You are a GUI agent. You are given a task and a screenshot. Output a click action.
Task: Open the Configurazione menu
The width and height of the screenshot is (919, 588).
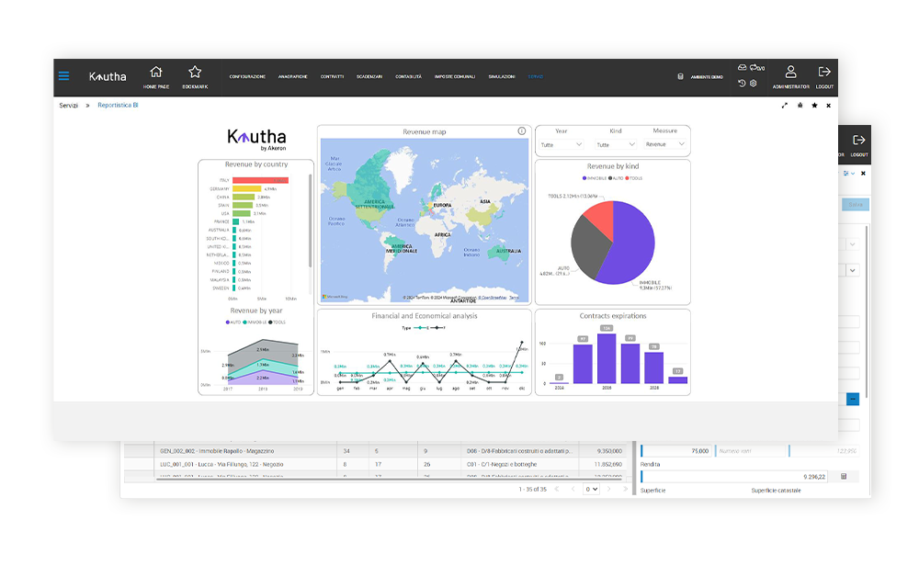pyautogui.click(x=247, y=77)
